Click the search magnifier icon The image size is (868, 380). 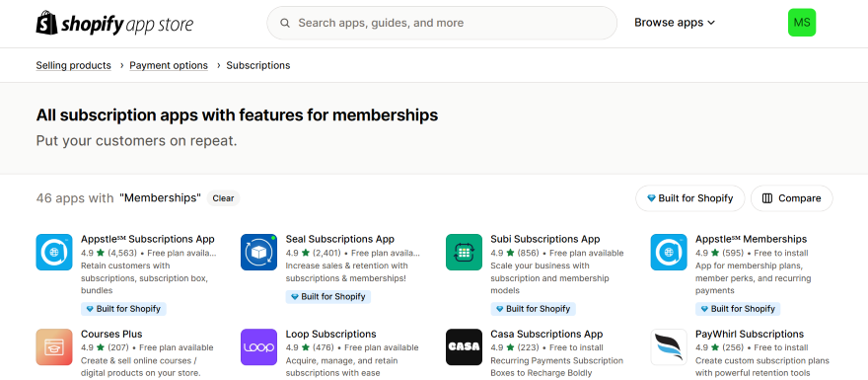pos(285,24)
